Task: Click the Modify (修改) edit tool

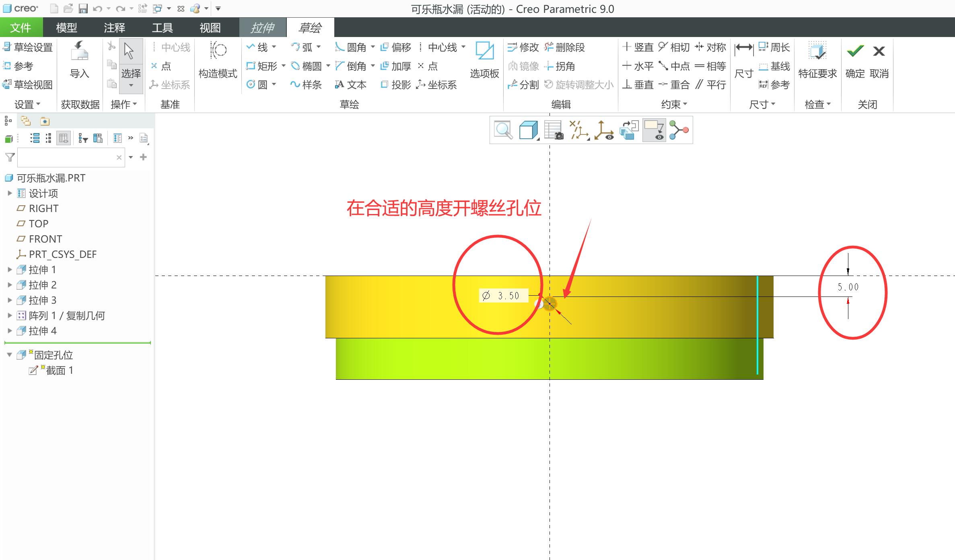Action: [x=523, y=47]
